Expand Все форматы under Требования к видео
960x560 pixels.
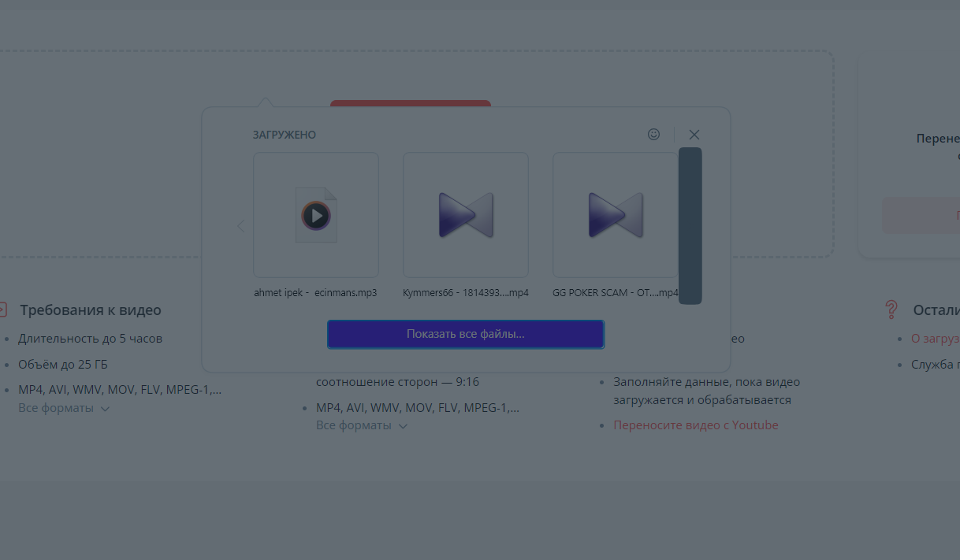64,408
